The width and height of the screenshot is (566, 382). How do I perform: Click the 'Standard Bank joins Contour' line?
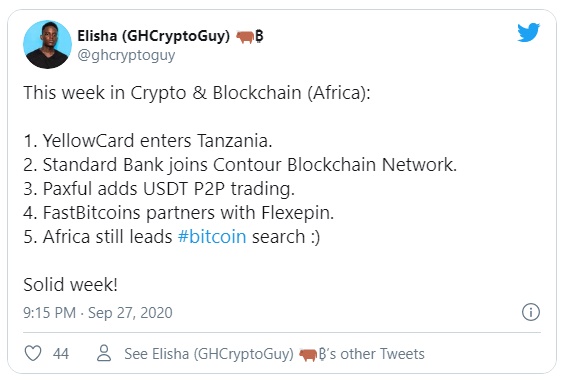[x=240, y=165]
